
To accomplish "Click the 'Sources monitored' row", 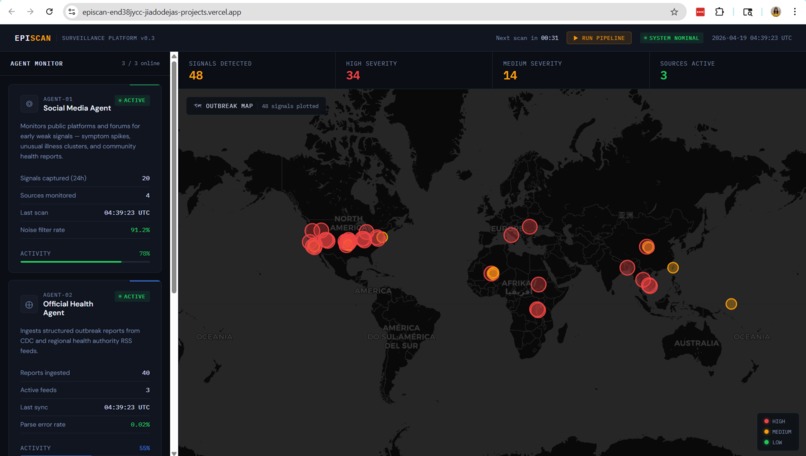I will point(85,195).
